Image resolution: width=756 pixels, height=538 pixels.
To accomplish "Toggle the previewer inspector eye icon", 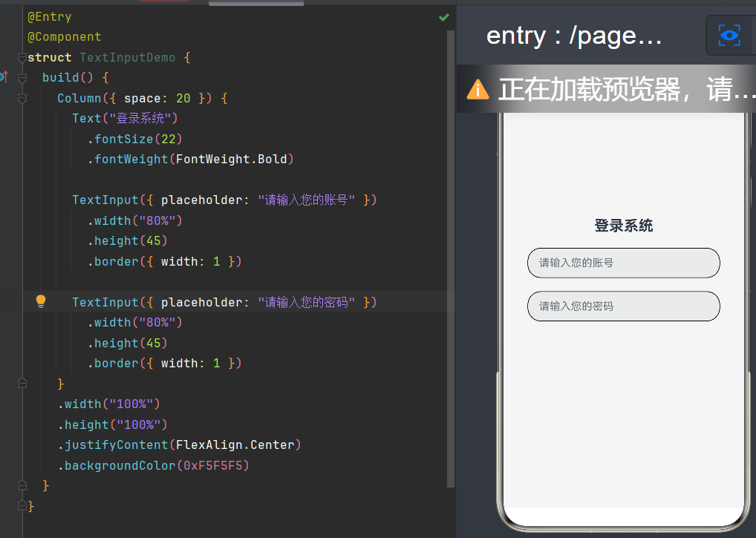I will click(x=729, y=35).
